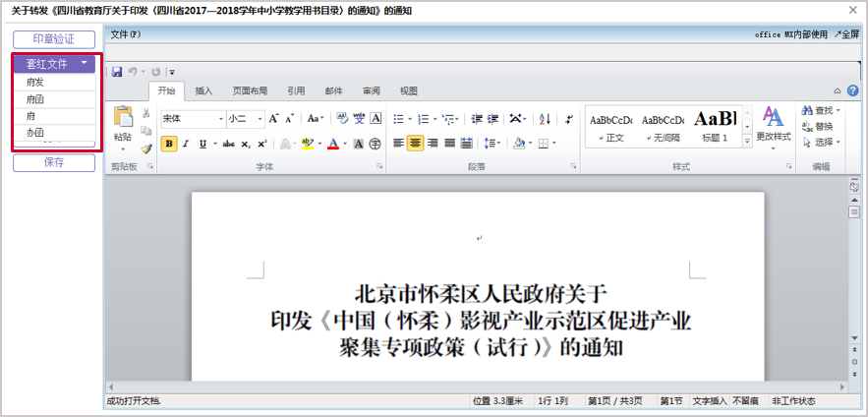868x417 pixels.
Task: Click the Cut scissors icon
Action: (x=146, y=113)
